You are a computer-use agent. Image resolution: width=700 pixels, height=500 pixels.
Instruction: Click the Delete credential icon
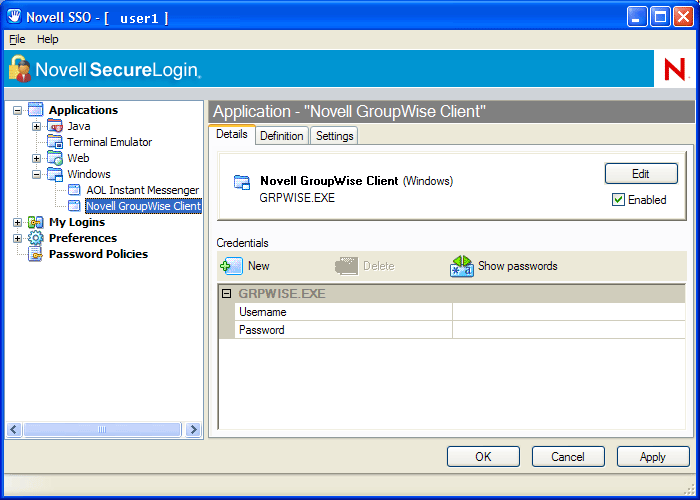click(346, 266)
